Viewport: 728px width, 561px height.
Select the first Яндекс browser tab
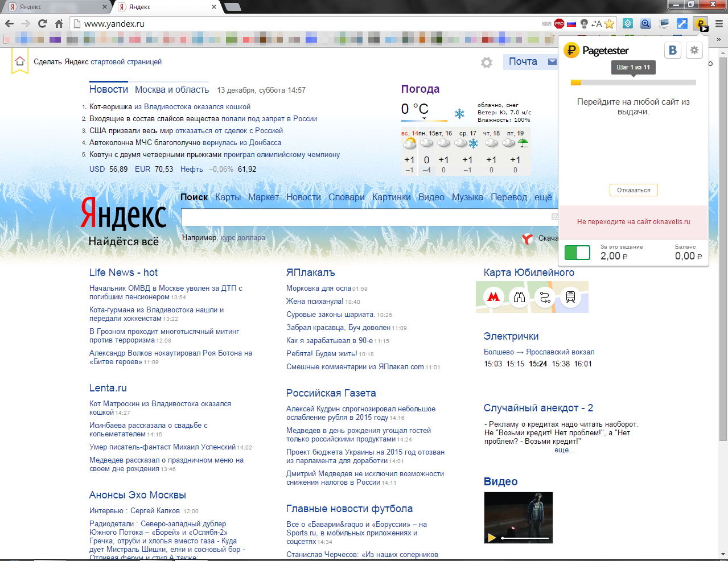point(57,7)
